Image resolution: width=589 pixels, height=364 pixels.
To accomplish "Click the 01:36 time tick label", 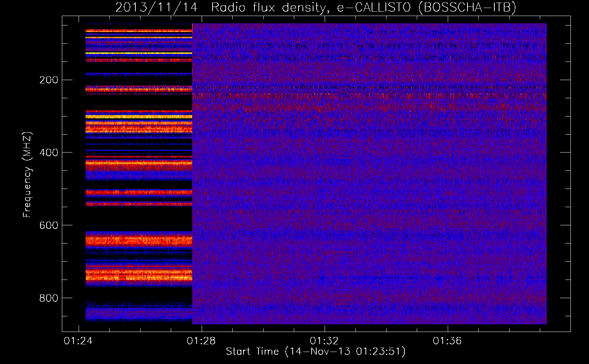I will coord(447,341).
